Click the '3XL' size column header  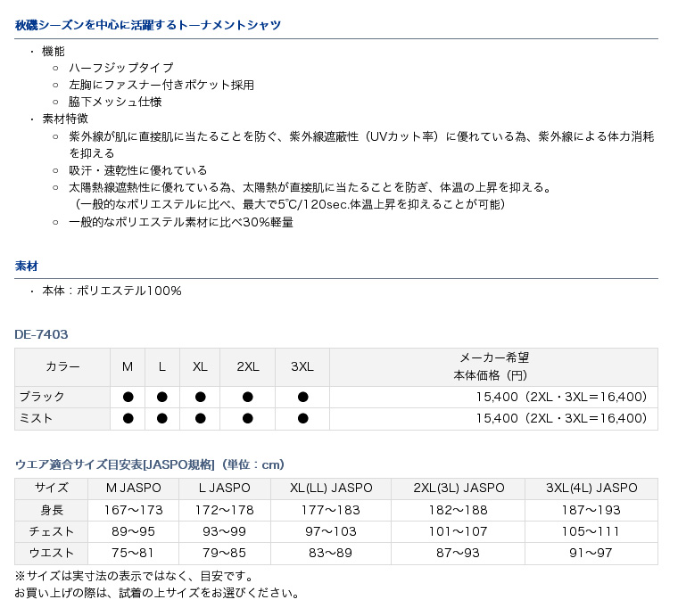[302, 366]
